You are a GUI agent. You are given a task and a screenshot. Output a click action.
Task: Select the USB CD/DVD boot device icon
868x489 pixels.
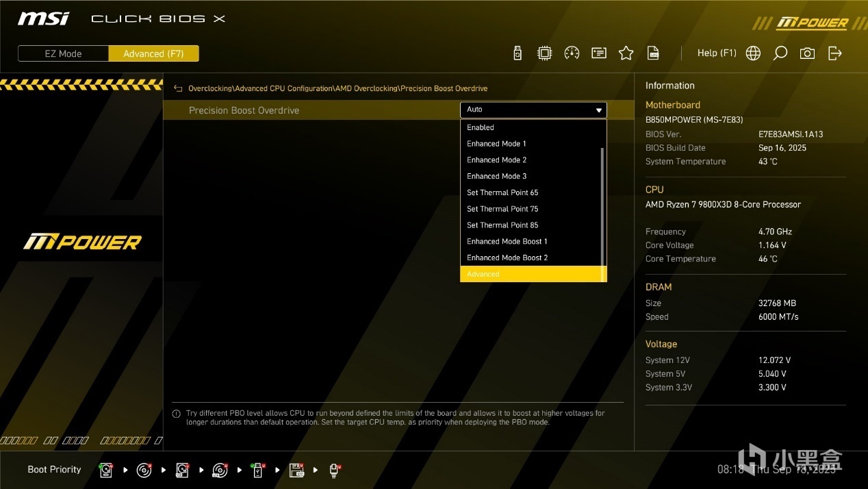(220, 470)
